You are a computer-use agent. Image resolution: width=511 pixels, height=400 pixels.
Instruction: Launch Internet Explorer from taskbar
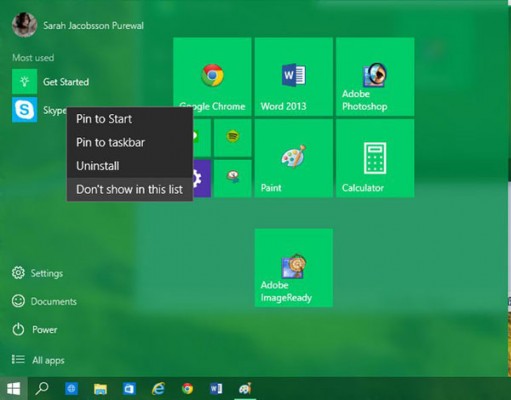[158, 389]
